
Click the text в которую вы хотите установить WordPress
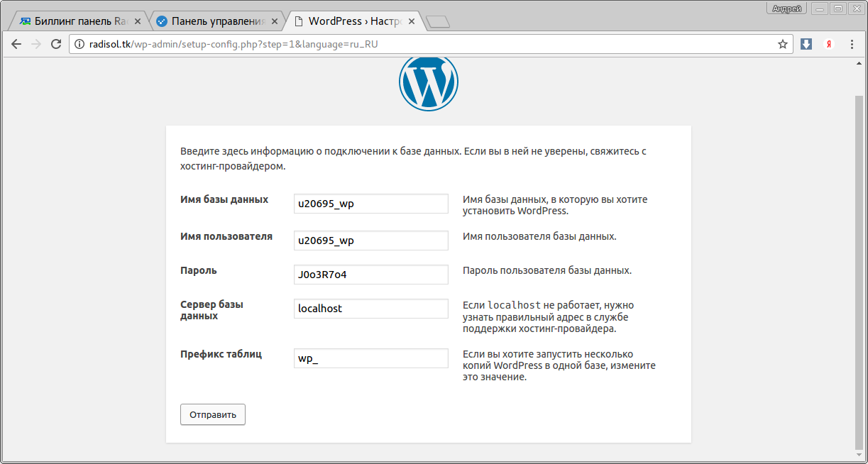click(555, 205)
